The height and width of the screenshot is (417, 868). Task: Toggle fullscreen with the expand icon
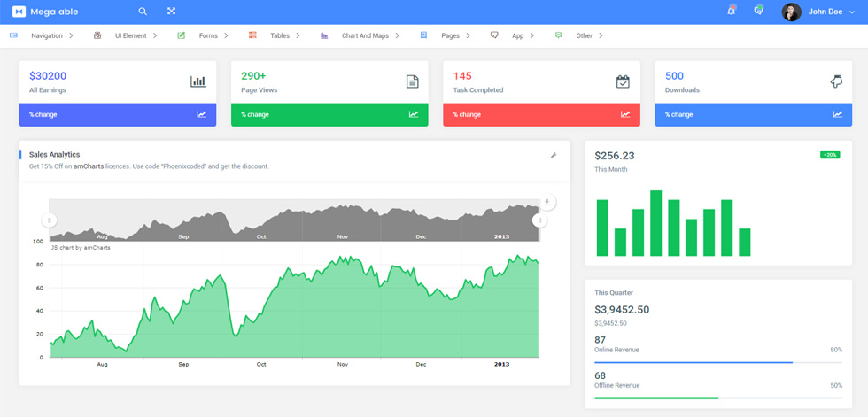171,11
